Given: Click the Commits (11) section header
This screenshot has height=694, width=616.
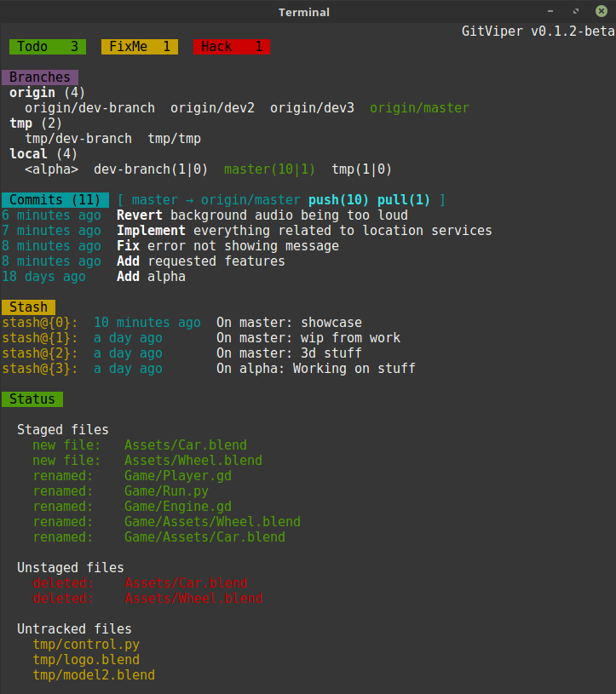Looking at the screenshot, I should 55,200.
